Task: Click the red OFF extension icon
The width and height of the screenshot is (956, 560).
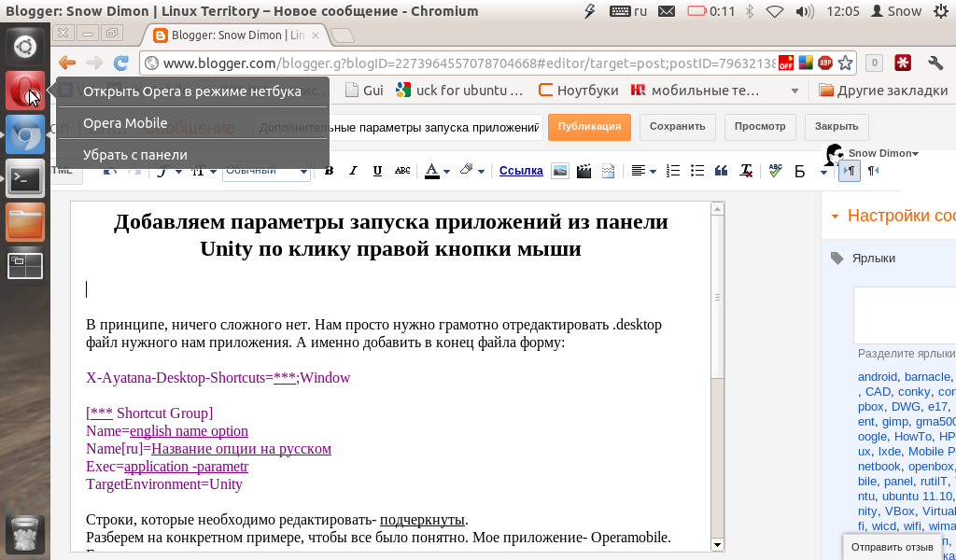Action: tap(786, 63)
